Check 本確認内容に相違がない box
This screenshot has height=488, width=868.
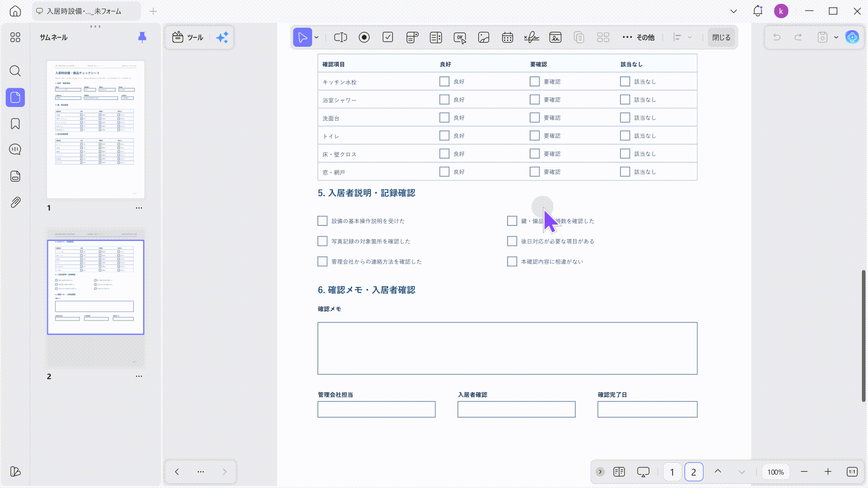[512, 262]
